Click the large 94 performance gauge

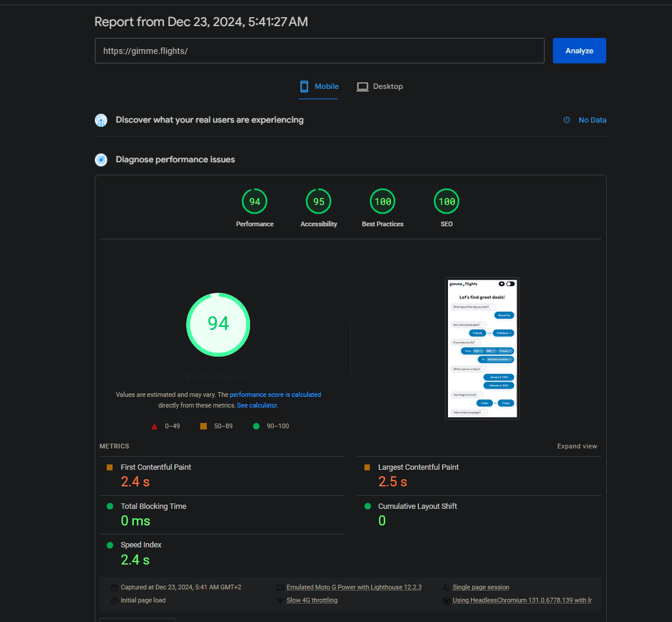218,324
